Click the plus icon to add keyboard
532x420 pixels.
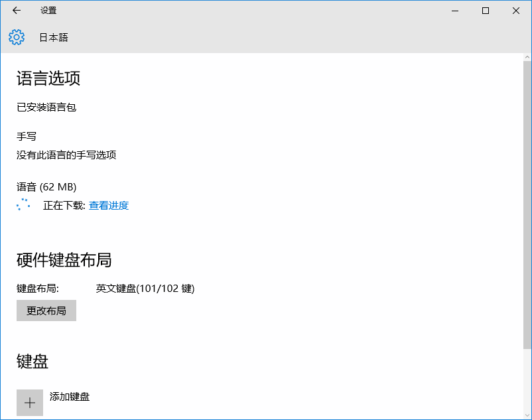click(30, 402)
